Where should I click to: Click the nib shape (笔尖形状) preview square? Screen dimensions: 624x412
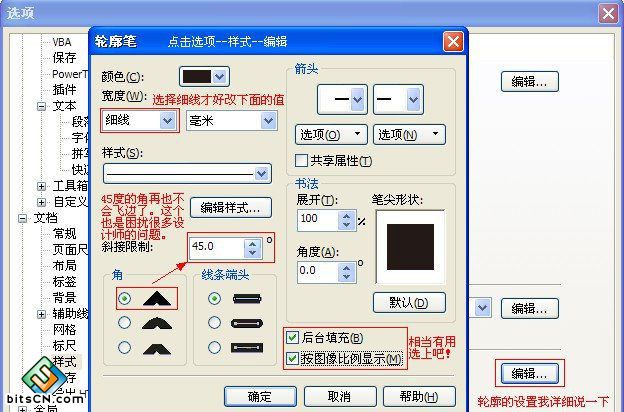(x=410, y=247)
